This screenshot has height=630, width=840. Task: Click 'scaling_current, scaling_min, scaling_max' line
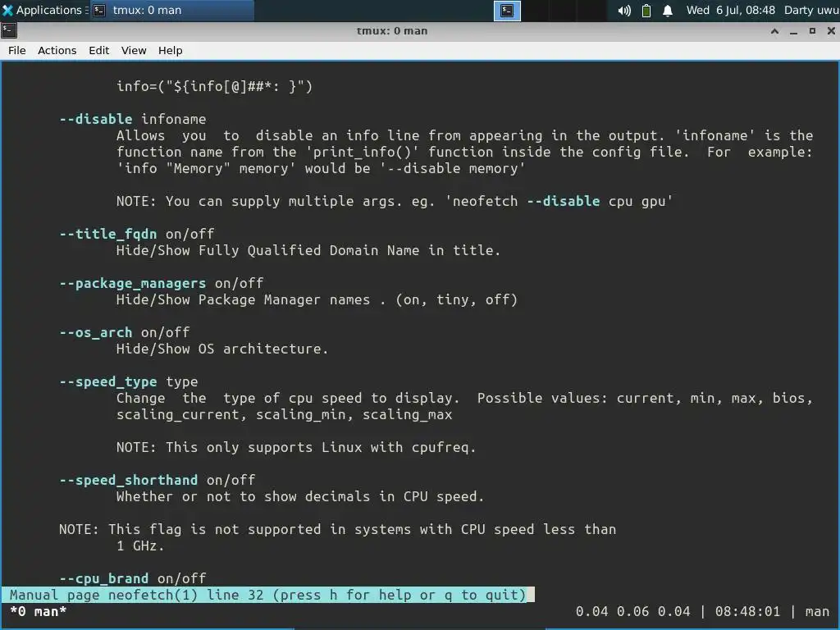pyautogui.click(x=284, y=414)
